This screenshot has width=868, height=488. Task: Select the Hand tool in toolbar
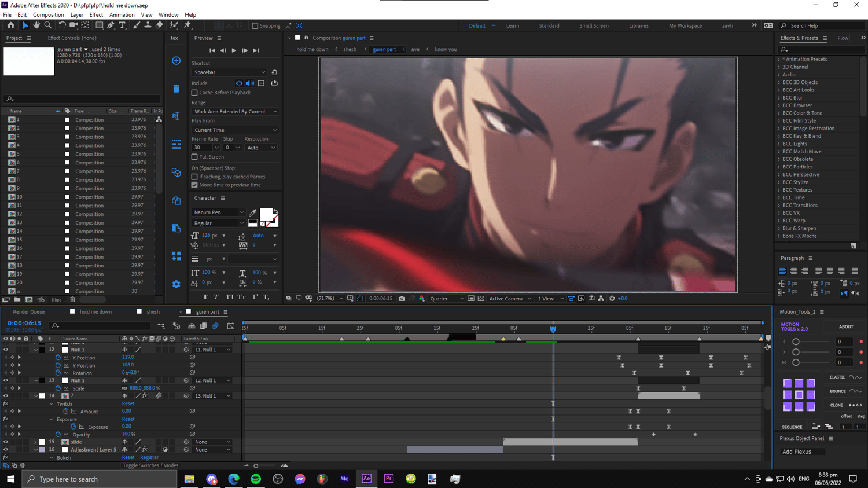[36, 25]
